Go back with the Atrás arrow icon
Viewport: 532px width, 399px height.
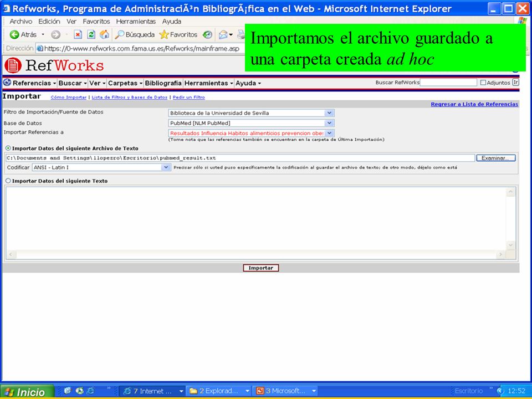click(x=14, y=34)
